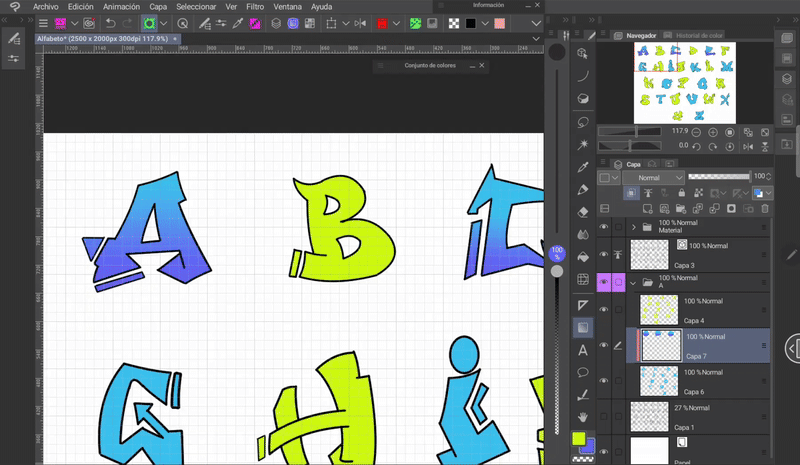Expand the Material folder layer
The width and height of the screenshot is (800, 465).
point(633,228)
